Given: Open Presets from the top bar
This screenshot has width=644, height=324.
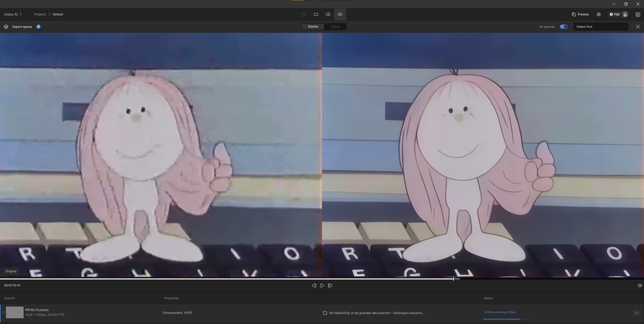Looking at the screenshot, I should click(580, 14).
